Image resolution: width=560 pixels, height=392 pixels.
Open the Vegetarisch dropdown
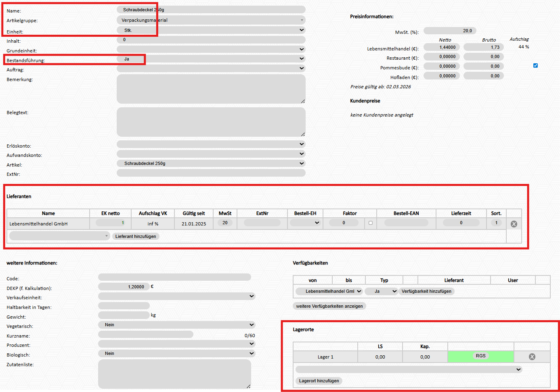[176, 325]
